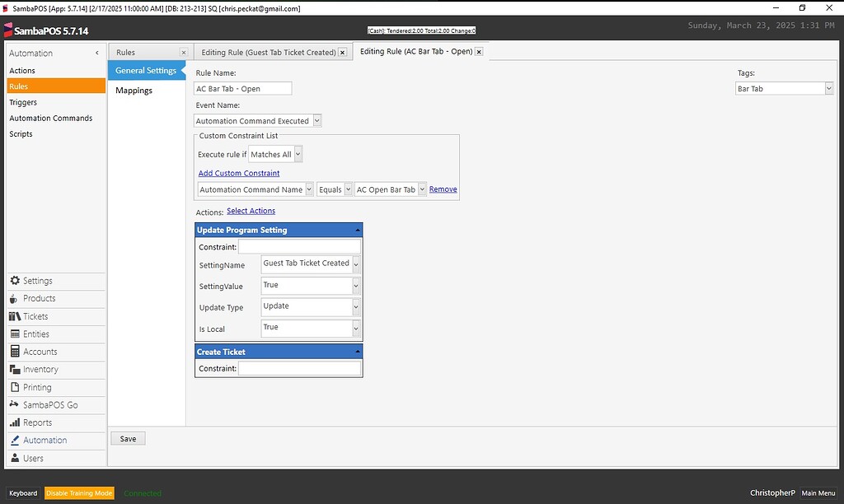
Task: Open the Tags dropdown for Bar Tab
Action: 828,86
